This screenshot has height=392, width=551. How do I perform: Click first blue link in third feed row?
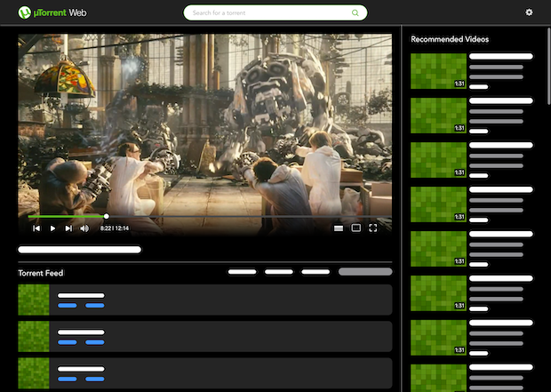pyautogui.click(x=68, y=379)
